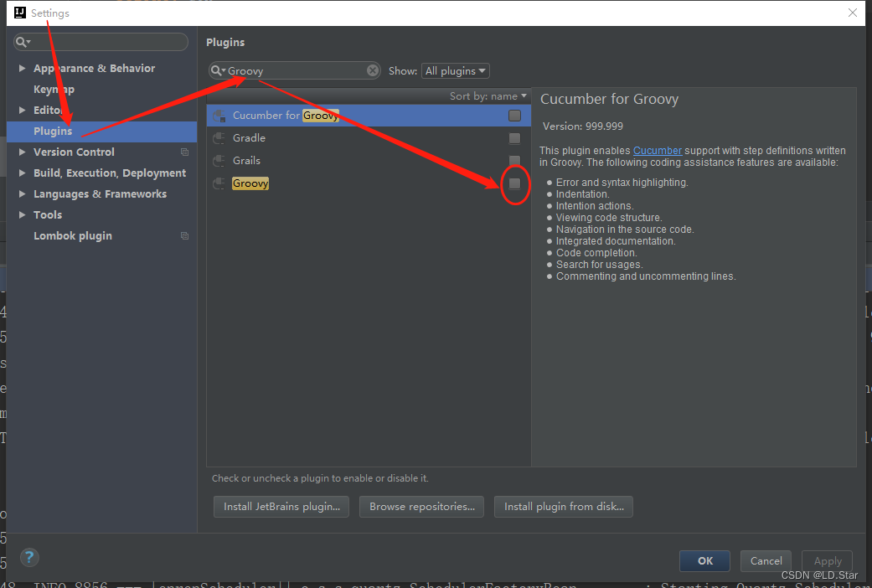The width and height of the screenshot is (872, 588).
Task: Click the 'Intention actions.' feature line
Action: tap(595, 206)
